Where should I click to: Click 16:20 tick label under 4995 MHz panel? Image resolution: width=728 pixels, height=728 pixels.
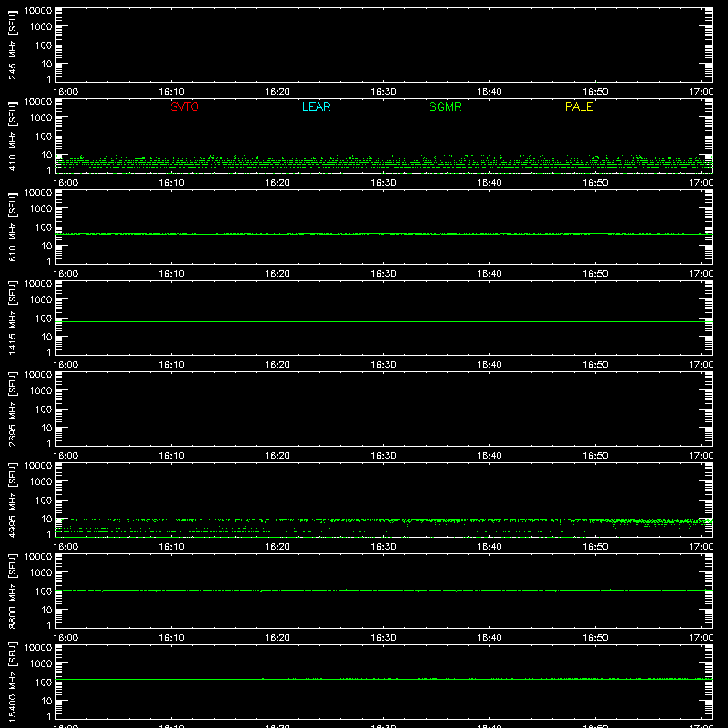[278, 547]
